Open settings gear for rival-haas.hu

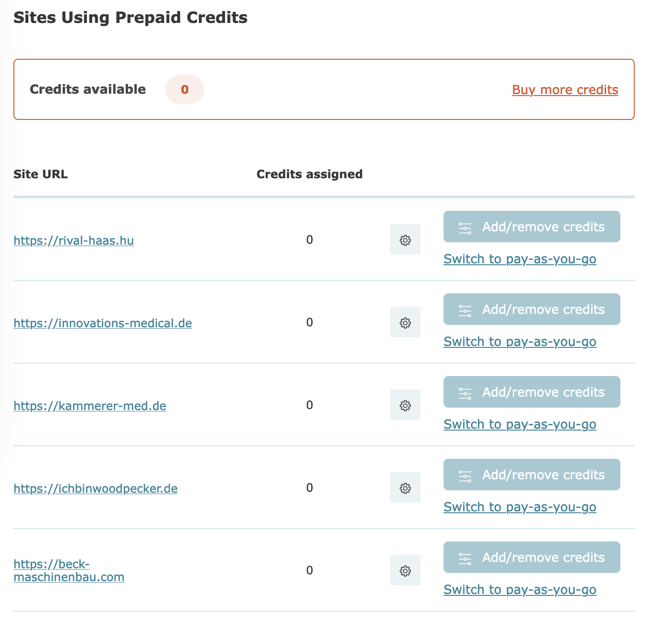[405, 239]
